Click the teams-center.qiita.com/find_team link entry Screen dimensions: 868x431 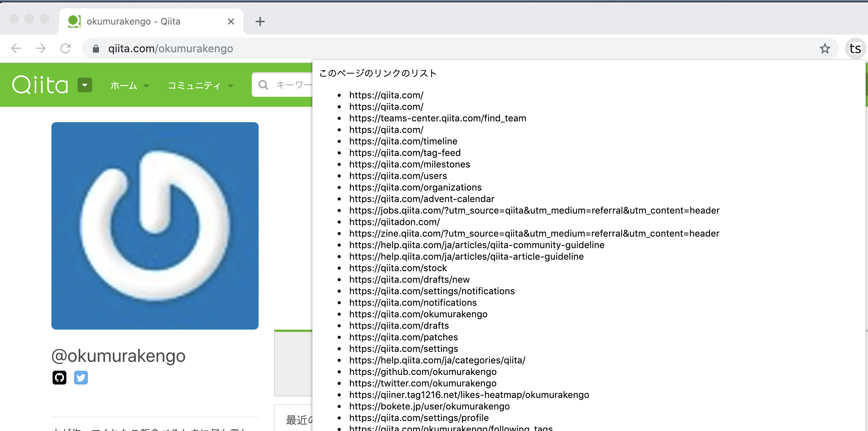tap(438, 118)
